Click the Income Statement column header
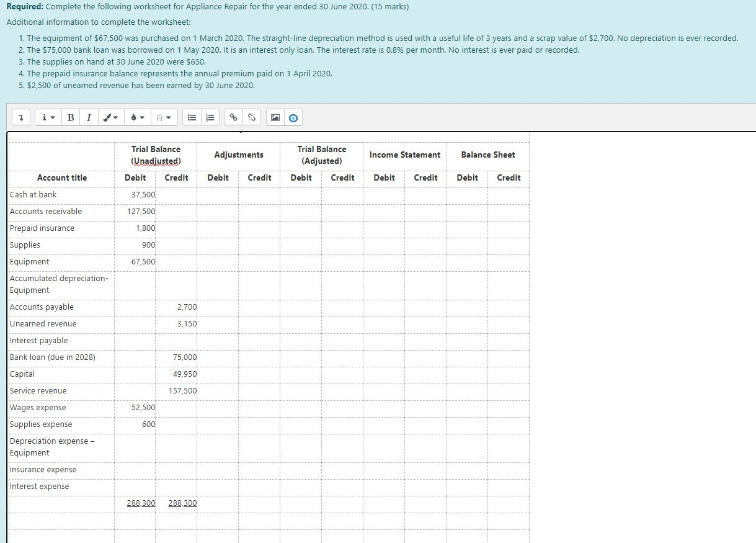 pos(405,155)
